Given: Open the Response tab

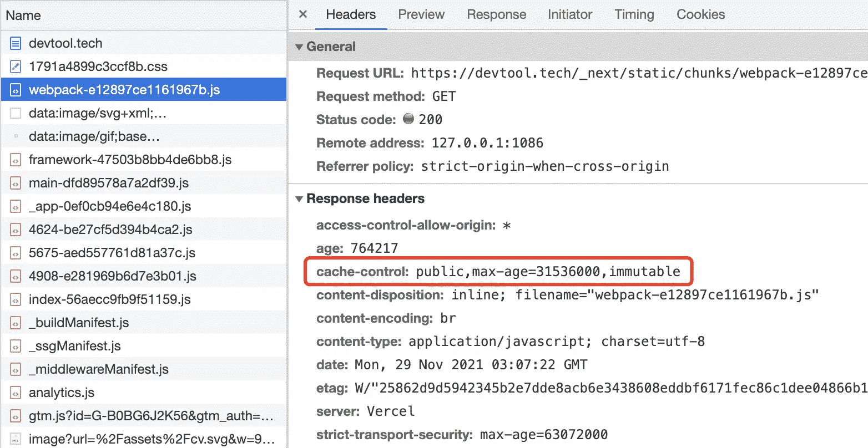Looking at the screenshot, I should click(x=496, y=14).
